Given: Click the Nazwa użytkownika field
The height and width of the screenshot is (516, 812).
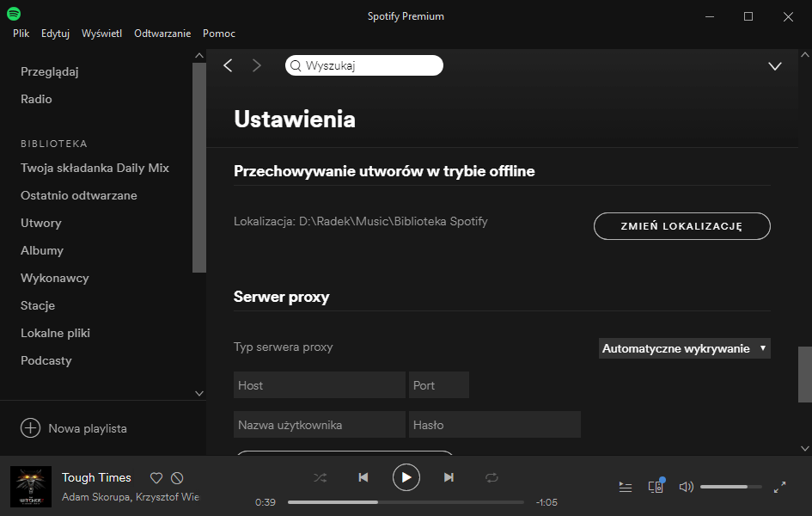Looking at the screenshot, I should (320, 425).
